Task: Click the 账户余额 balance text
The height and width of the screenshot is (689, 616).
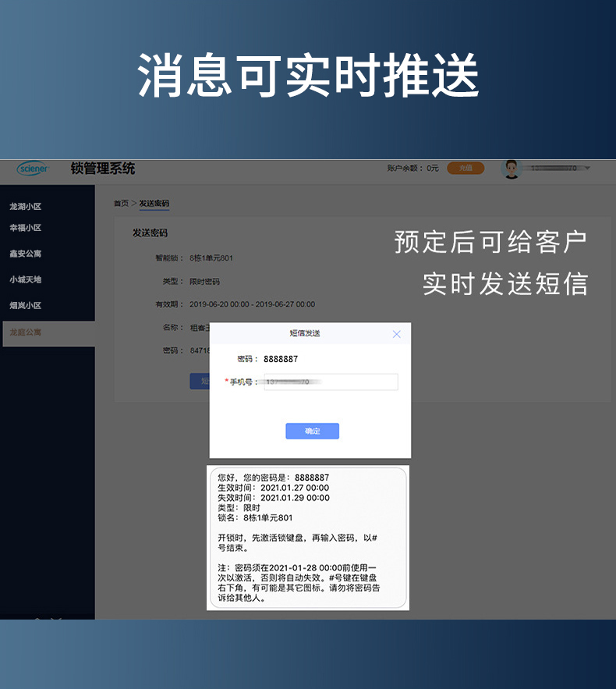Action: coord(412,169)
